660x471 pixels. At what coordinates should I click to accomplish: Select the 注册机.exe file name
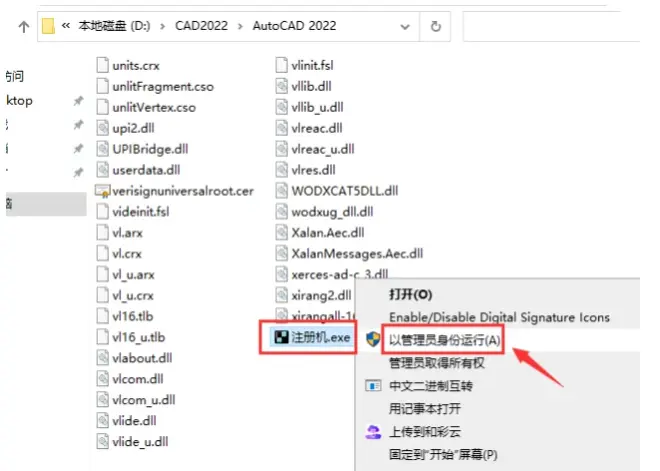pyautogui.click(x=321, y=337)
